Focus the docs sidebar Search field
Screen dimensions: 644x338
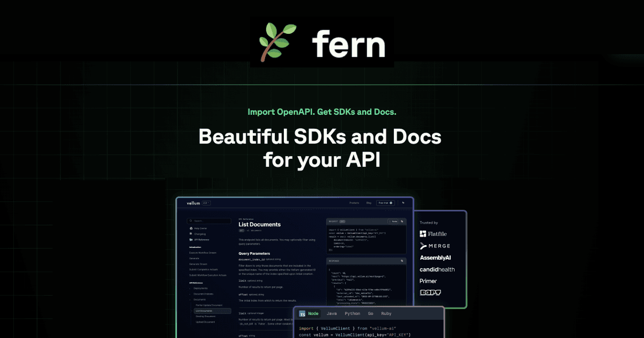tap(209, 221)
